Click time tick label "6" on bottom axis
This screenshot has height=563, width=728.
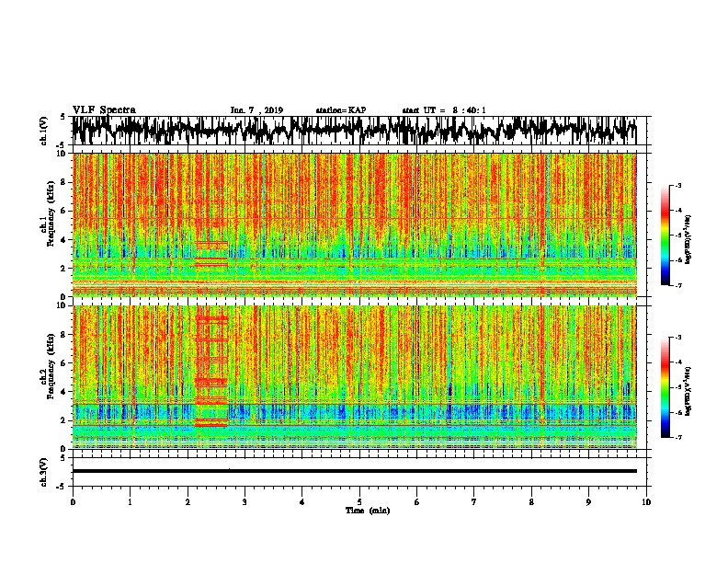(x=417, y=502)
